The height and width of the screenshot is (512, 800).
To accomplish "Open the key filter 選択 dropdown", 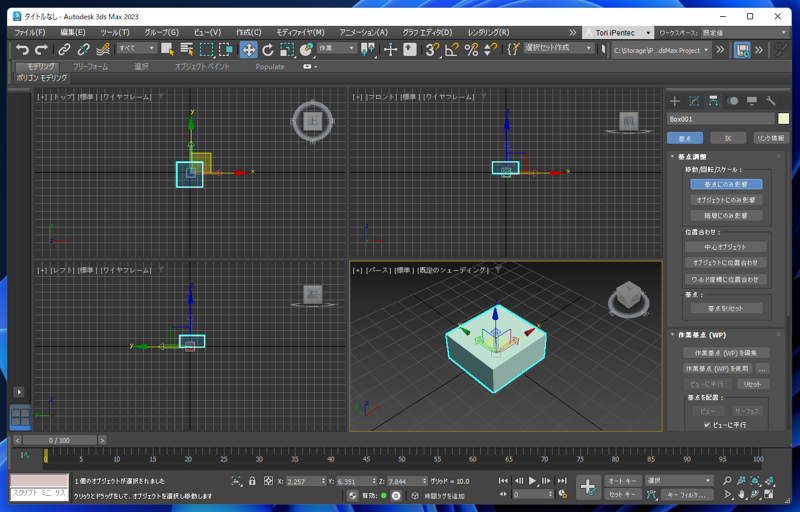I will point(678,480).
